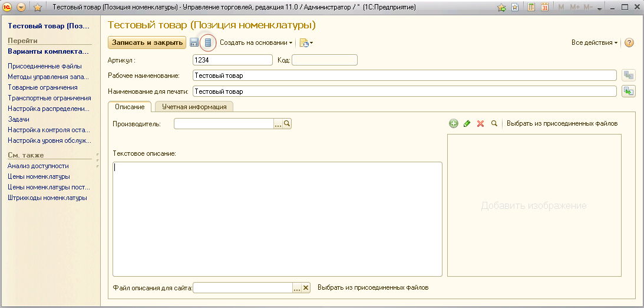The height and width of the screenshot is (308, 644).
Task: Open Настройка уровня обслуж... link
Action: pyautogui.click(x=49, y=140)
